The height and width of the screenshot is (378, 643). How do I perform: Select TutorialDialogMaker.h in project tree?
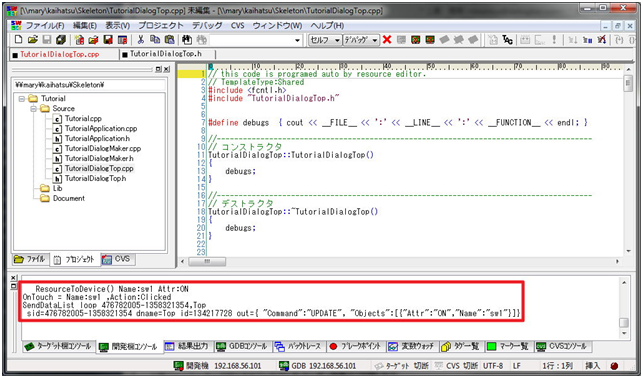pos(99,158)
